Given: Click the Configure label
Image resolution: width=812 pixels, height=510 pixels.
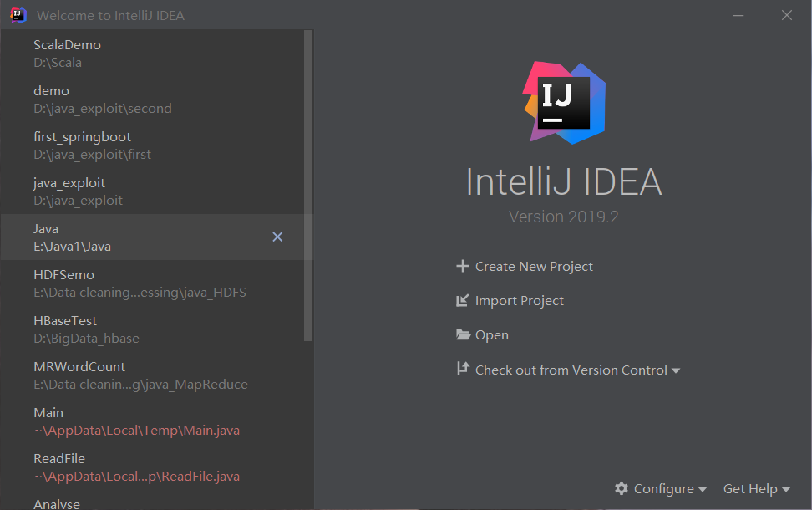Looking at the screenshot, I should (664, 489).
